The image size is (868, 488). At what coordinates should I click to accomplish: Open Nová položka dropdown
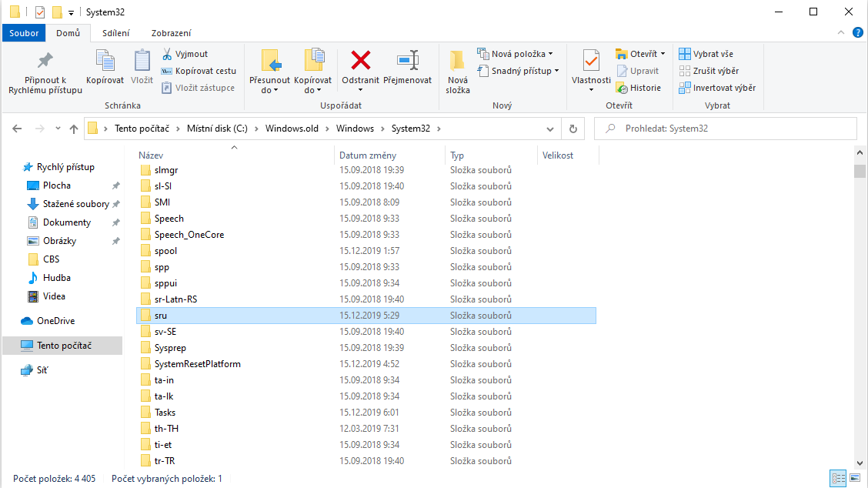pos(515,54)
